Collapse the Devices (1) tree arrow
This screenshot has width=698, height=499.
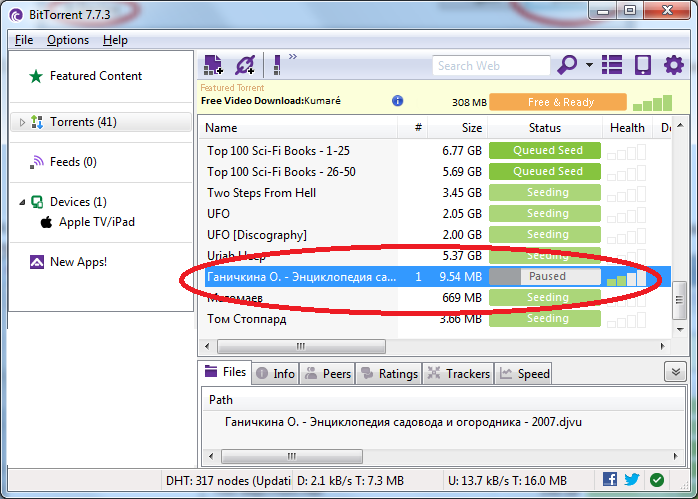pyautogui.click(x=22, y=203)
